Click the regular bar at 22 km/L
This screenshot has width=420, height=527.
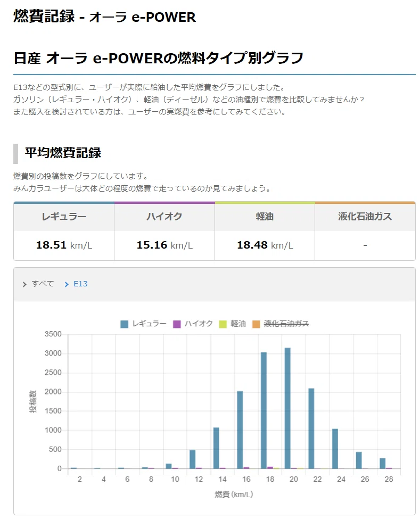pos(311,429)
